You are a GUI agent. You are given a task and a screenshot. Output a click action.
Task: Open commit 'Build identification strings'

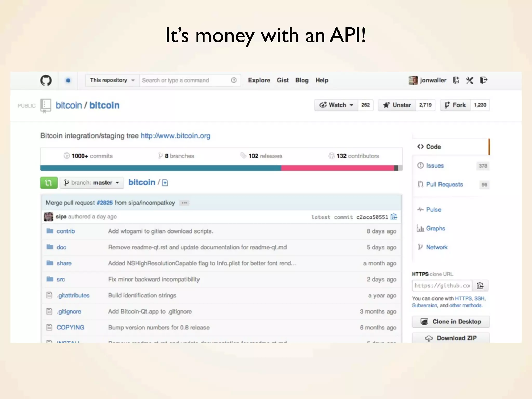tap(142, 295)
